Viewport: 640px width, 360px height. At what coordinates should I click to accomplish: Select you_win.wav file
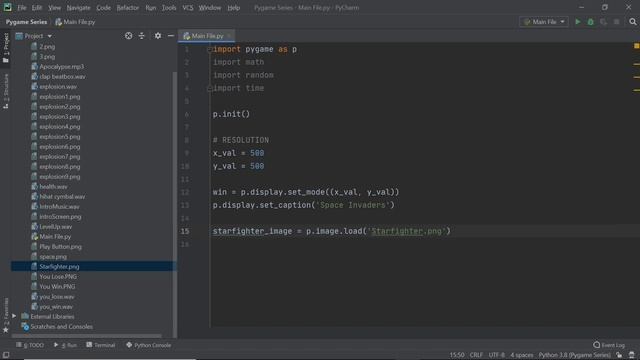(56, 307)
